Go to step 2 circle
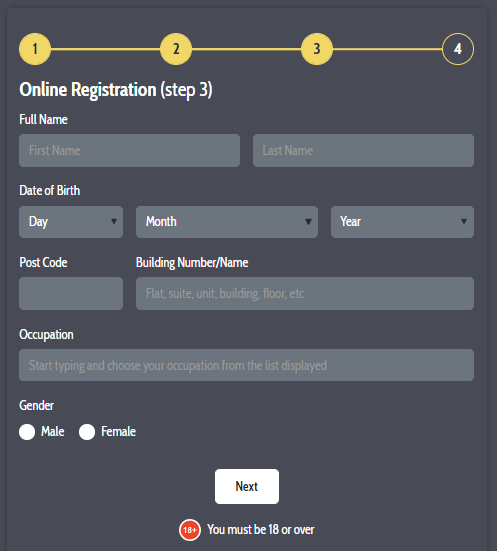497x551 pixels. (x=176, y=49)
